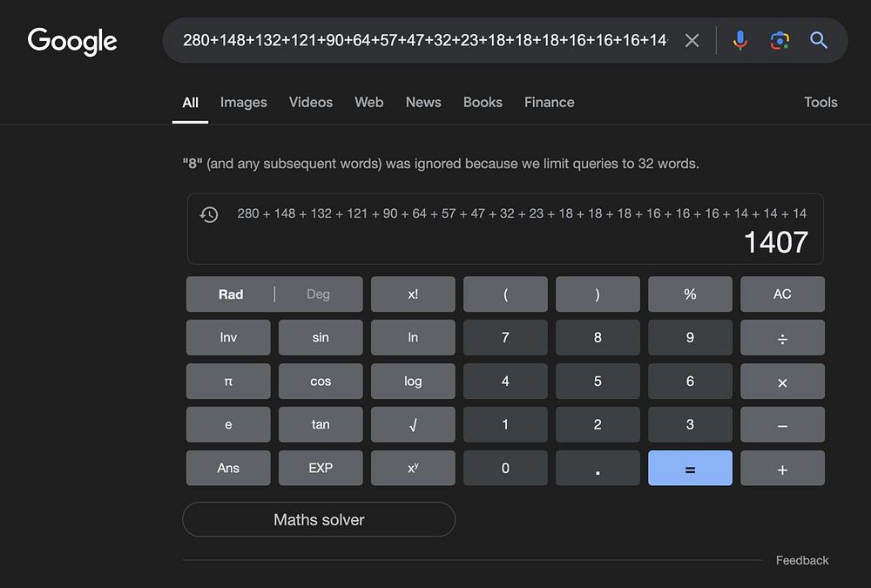
Task: Click the factorial x! key
Action: 413,294
